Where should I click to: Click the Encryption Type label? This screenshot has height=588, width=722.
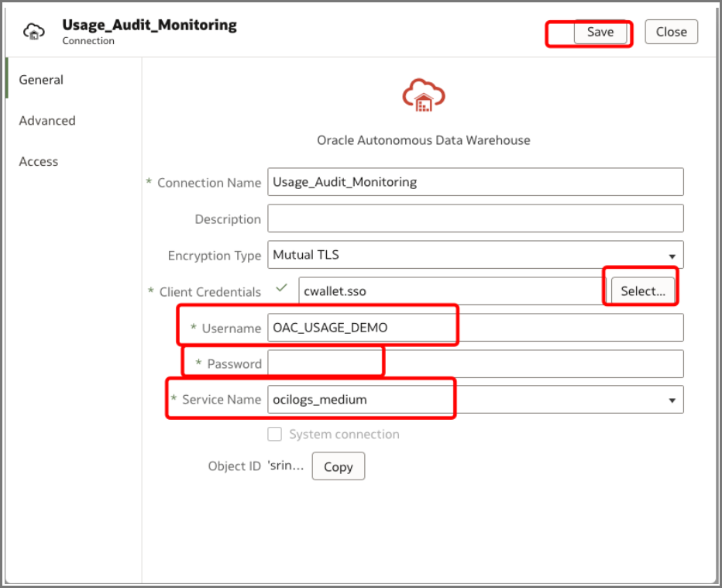(214, 256)
